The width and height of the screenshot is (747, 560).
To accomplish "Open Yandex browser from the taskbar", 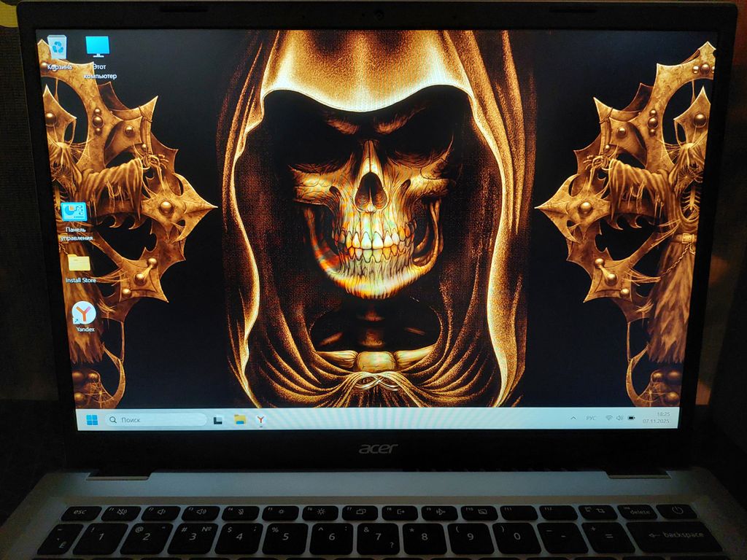I will [x=260, y=419].
